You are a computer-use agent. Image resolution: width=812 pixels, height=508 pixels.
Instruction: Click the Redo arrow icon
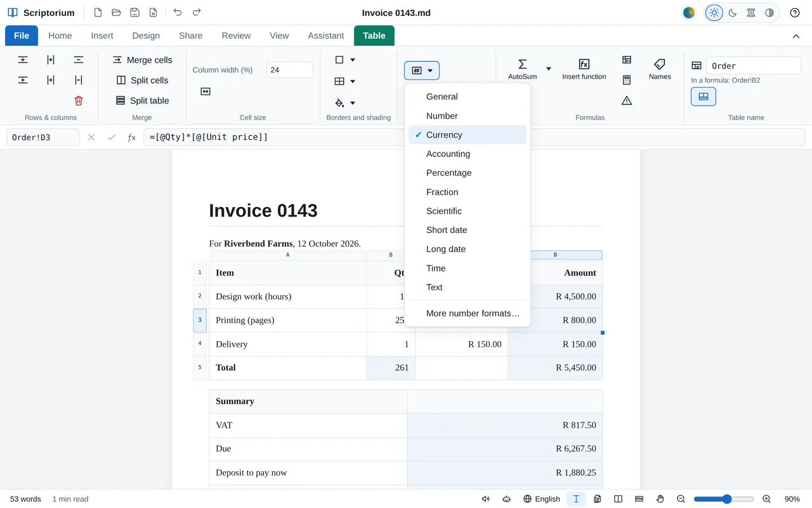click(197, 13)
